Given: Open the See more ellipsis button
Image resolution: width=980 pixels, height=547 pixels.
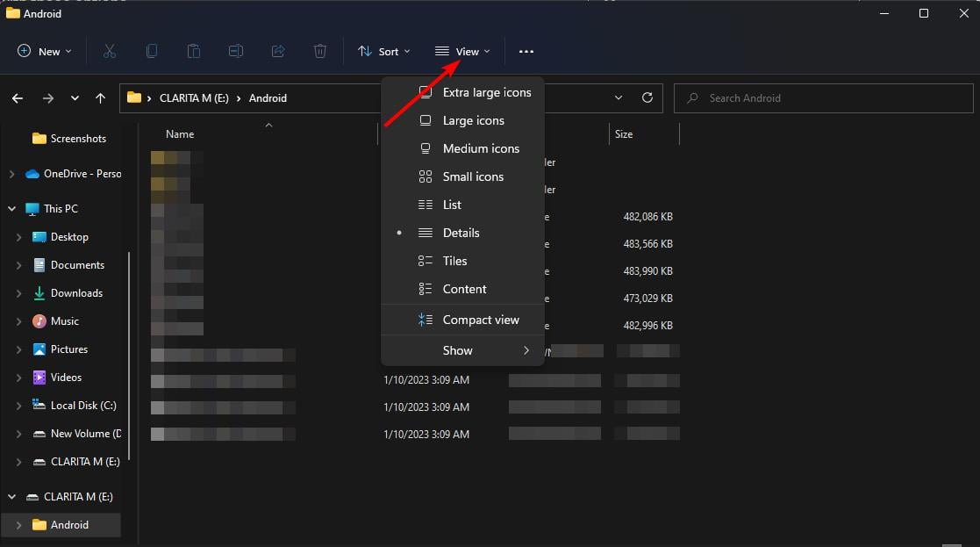Looking at the screenshot, I should tap(526, 52).
